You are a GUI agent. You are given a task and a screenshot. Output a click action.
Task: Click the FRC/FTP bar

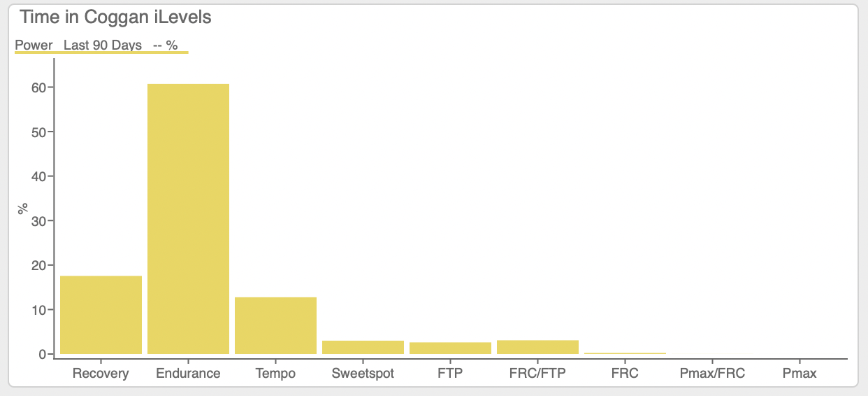tap(537, 347)
